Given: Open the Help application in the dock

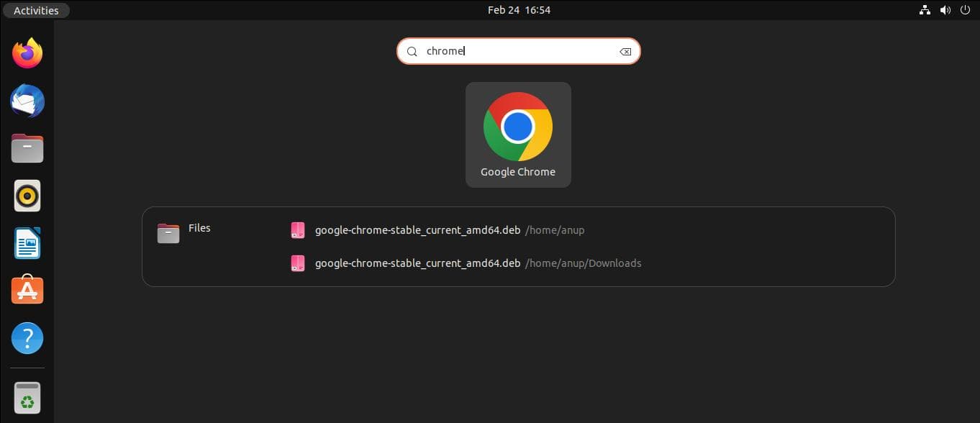Looking at the screenshot, I should click(27, 338).
